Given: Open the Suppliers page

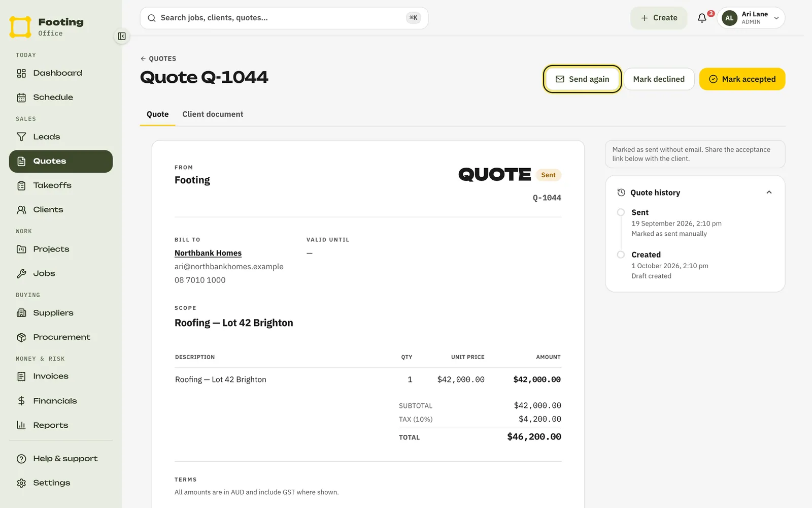Looking at the screenshot, I should point(61,313).
